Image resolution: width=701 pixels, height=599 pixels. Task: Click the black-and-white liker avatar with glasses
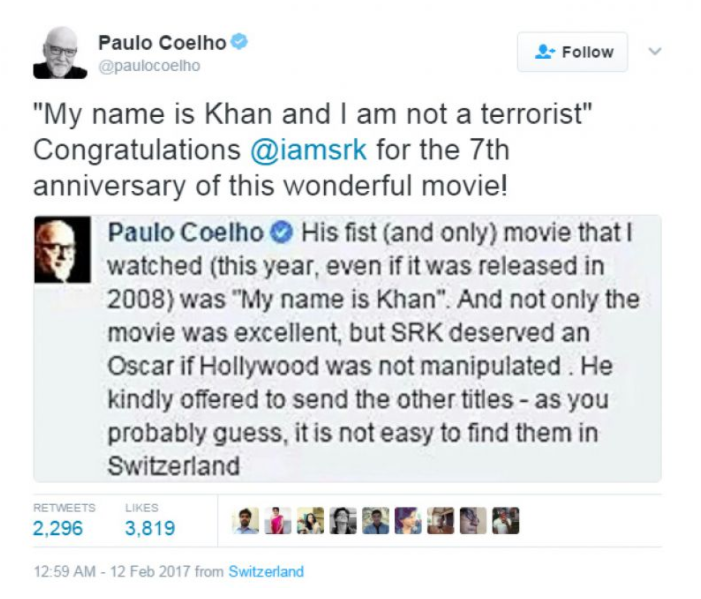(343, 521)
